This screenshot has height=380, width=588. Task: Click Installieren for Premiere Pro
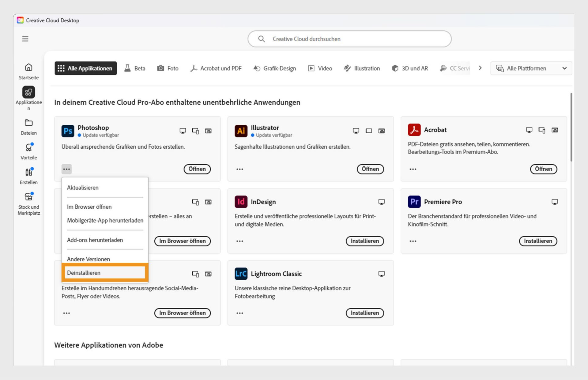tap(538, 241)
